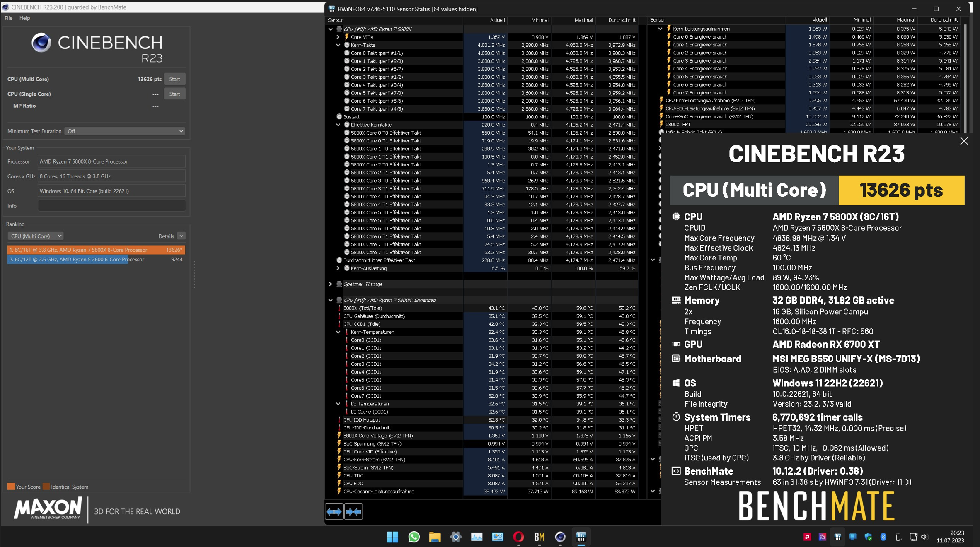This screenshot has width=980, height=547.
Task: Expand the Speicher-Timings section
Action: [330, 284]
